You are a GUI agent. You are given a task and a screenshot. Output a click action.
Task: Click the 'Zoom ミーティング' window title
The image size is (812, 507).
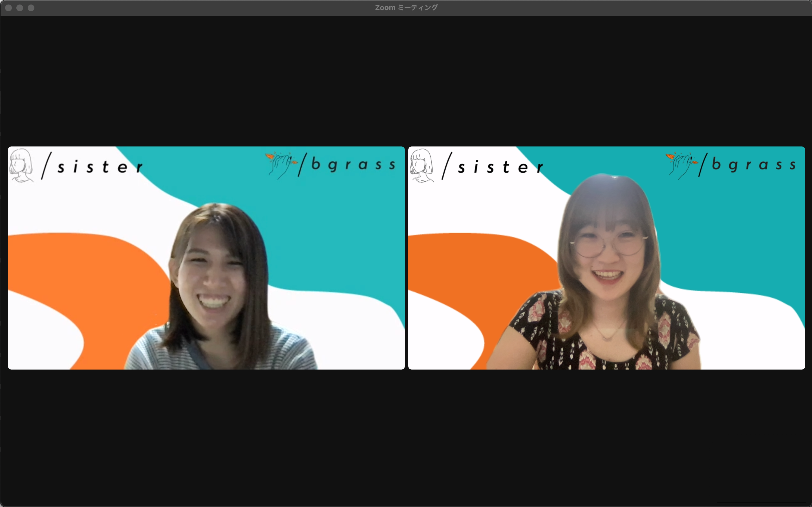pos(406,8)
